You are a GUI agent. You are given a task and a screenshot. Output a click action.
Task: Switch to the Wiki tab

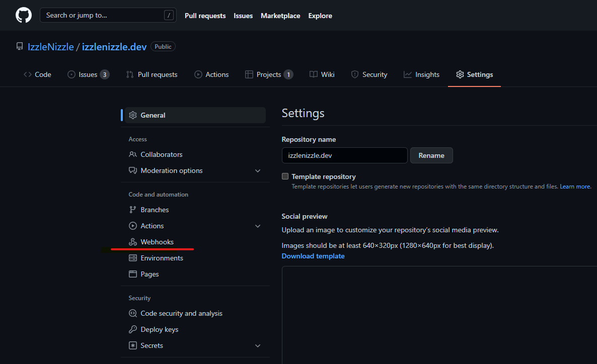(322, 74)
